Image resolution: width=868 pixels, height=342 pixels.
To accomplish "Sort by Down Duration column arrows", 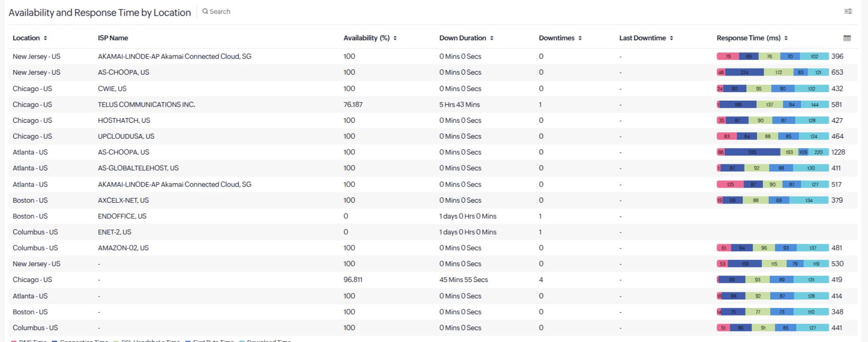I will [492, 38].
